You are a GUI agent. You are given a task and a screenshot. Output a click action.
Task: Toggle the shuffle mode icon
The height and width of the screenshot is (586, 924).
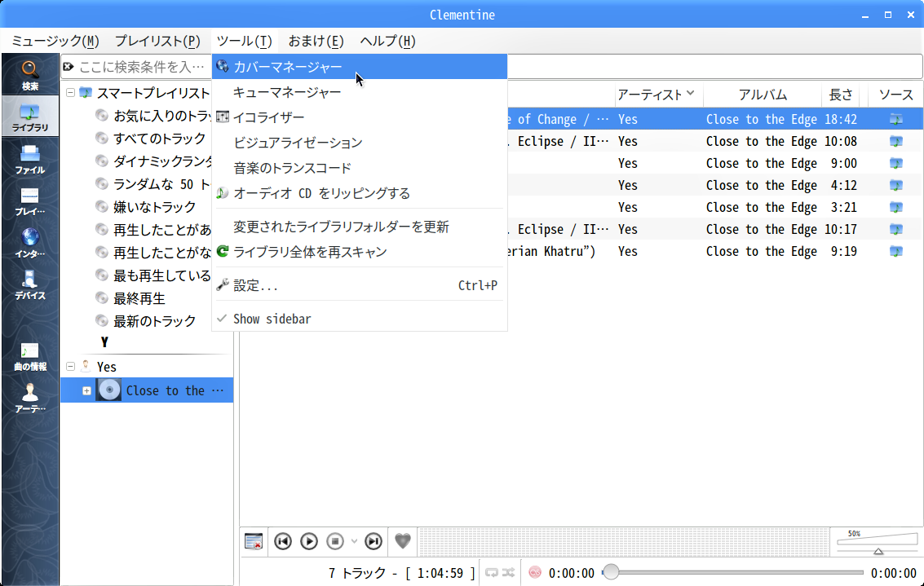[509, 572]
